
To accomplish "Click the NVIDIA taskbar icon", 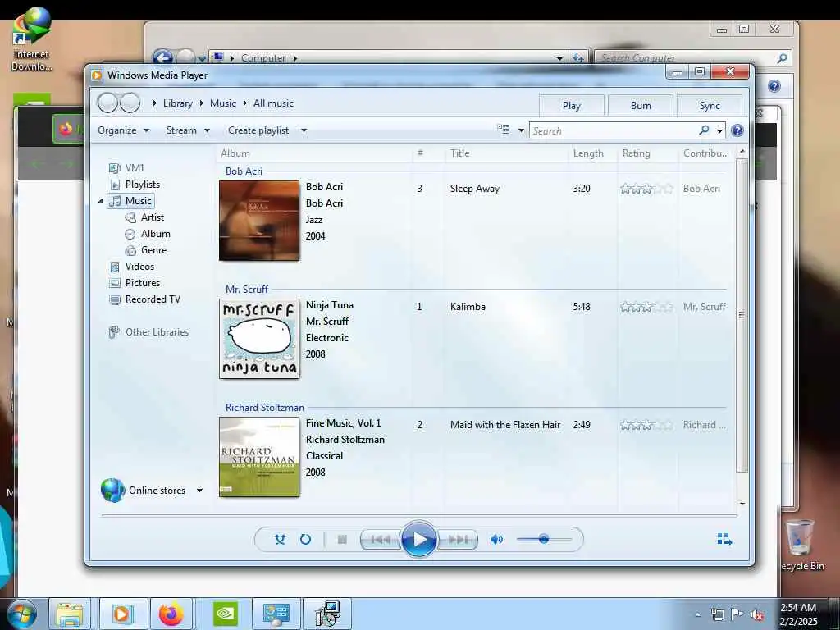I will coord(226,614).
